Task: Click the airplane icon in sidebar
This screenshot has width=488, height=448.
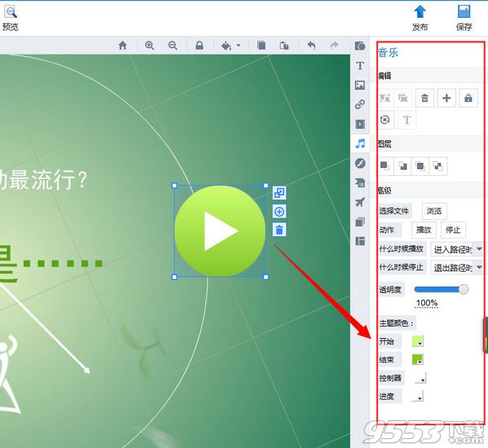Action: tap(360, 202)
